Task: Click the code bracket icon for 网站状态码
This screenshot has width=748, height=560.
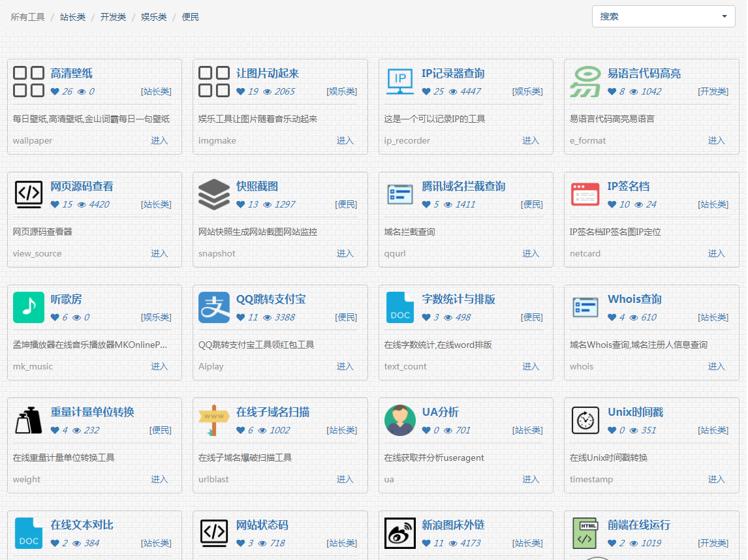Action: [x=214, y=533]
